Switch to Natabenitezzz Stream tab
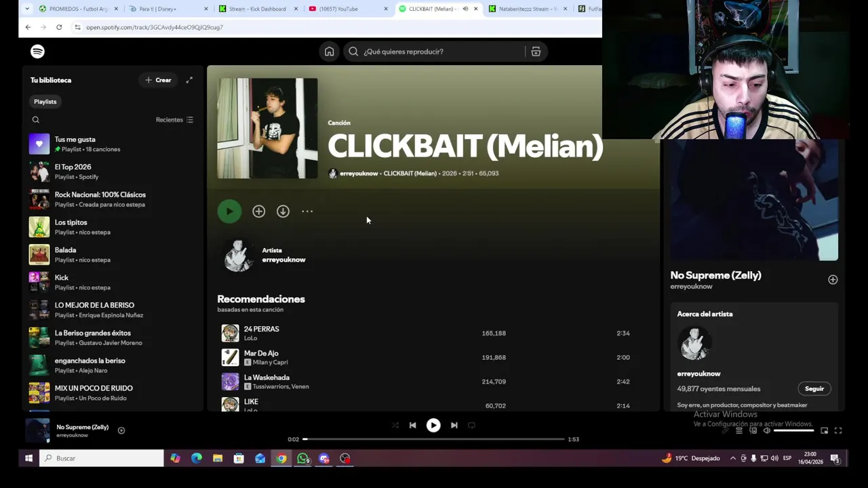The height and width of the screenshot is (488, 868). 528,9
